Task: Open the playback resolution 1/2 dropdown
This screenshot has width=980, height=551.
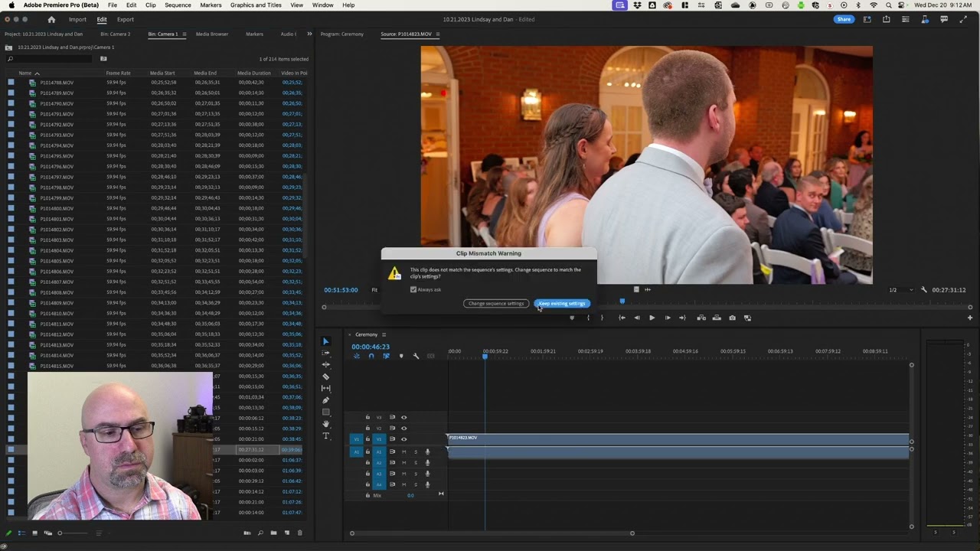Action: click(900, 290)
